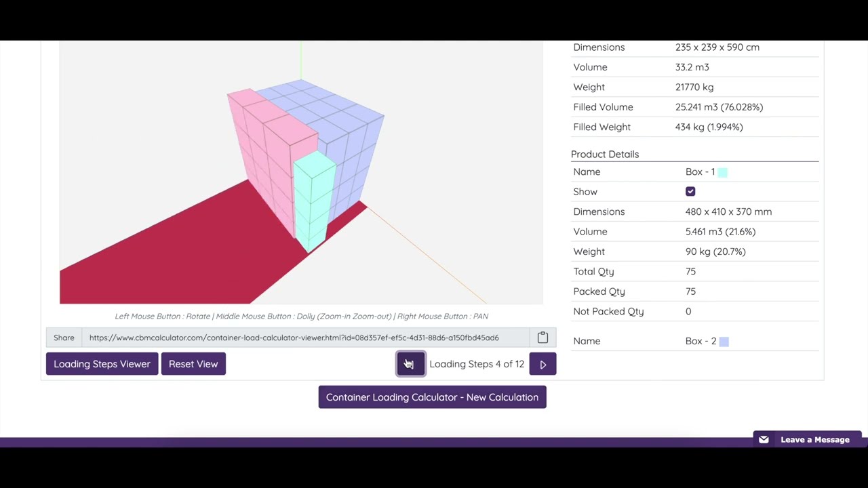Copy the share link with clipboard icon
This screenshot has width=868, height=488.
[542, 338]
